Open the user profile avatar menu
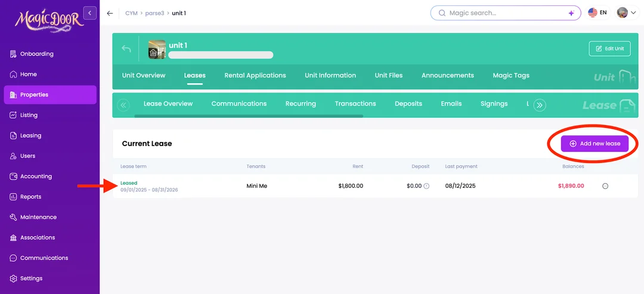Viewport: 644px width, 294px height. coord(626,13)
